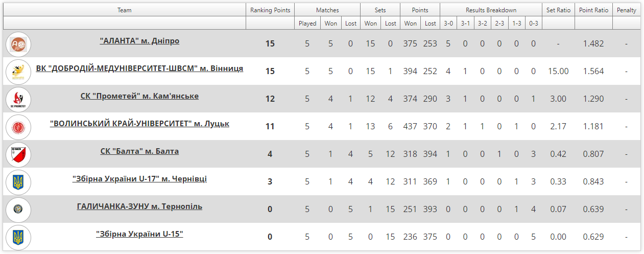
Task: Click the Ranking Points column header
Action: pos(270,10)
